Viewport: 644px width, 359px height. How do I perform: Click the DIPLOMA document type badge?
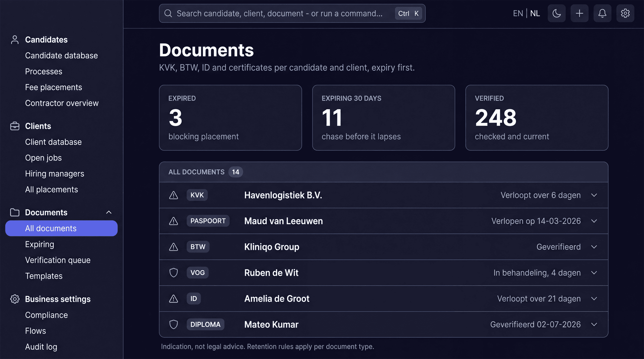point(206,324)
